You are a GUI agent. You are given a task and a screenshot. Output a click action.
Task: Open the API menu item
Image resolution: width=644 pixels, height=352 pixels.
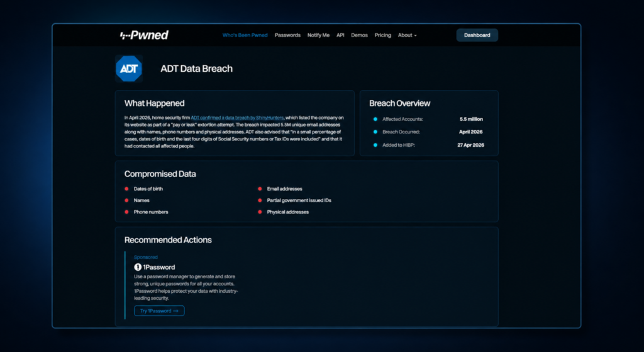pyautogui.click(x=340, y=35)
